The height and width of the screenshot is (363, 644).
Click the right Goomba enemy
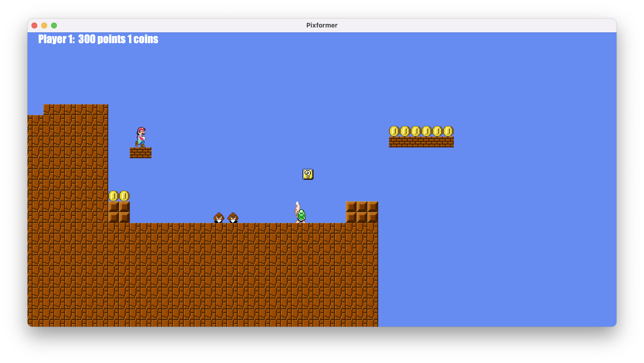coord(233,218)
